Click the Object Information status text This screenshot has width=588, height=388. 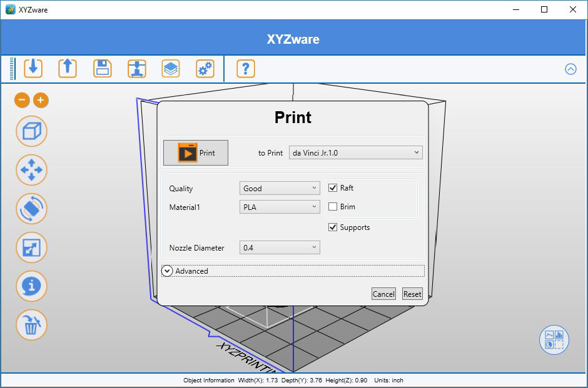click(x=209, y=380)
